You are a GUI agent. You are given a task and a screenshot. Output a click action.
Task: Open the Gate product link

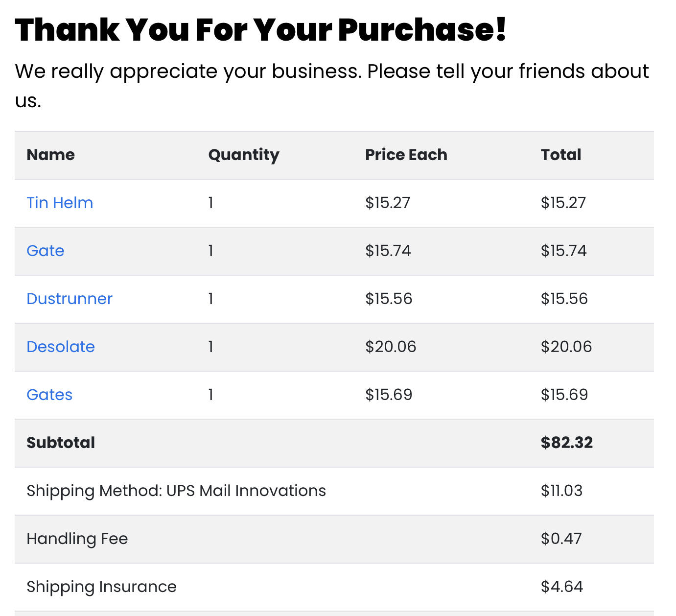(x=46, y=251)
